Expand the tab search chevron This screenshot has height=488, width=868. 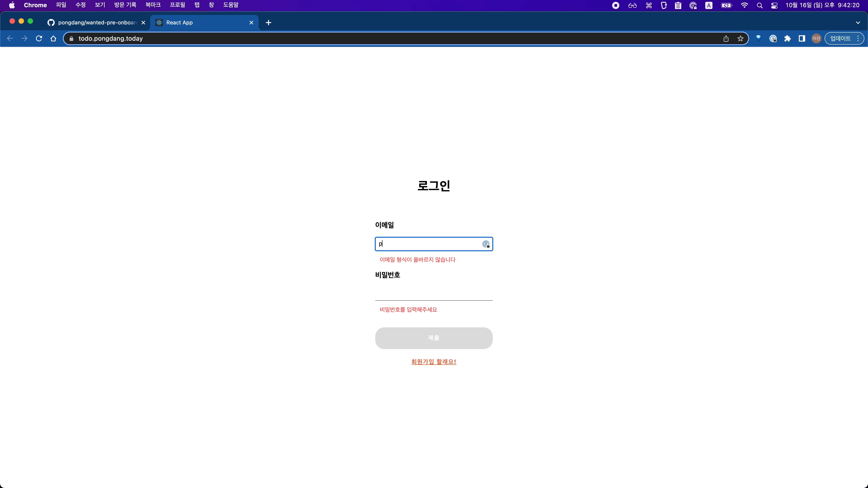click(x=858, y=23)
